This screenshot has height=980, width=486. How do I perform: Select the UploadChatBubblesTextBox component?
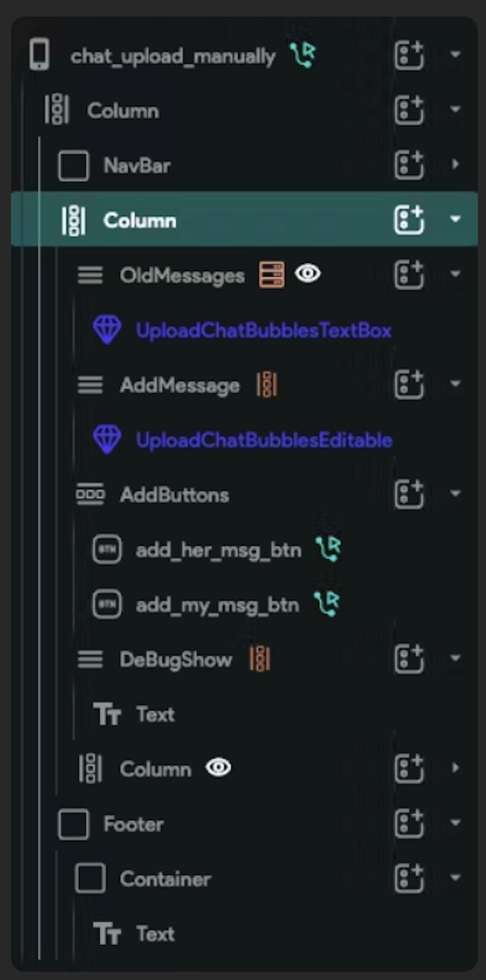click(x=263, y=330)
